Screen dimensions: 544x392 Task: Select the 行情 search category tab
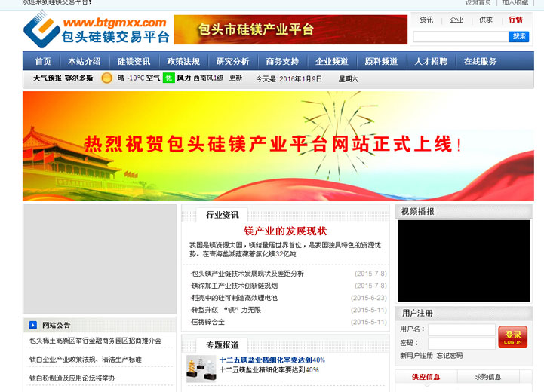click(515, 20)
